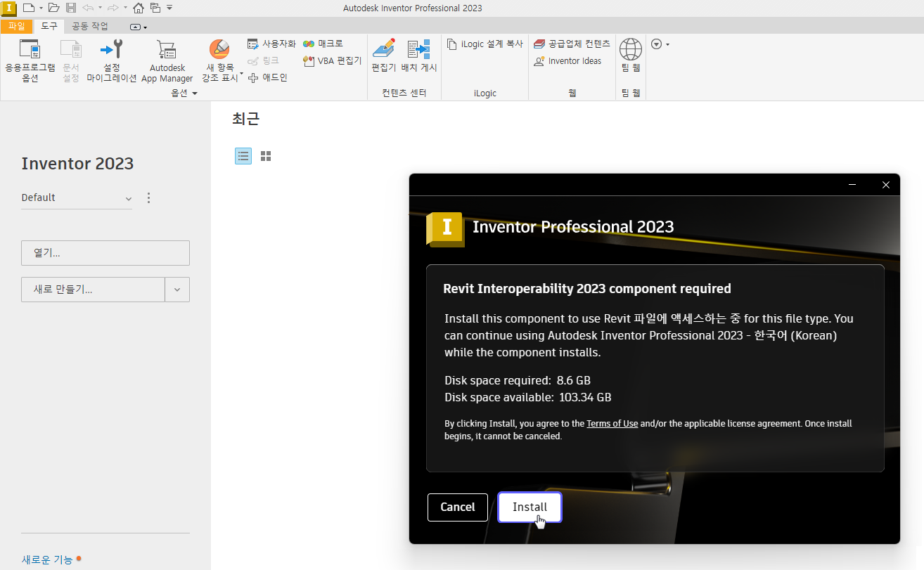Image resolution: width=924 pixels, height=570 pixels.
Task: Click the Inventor application logo at top-left
Action: pyautogui.click(x=9, y=8)
